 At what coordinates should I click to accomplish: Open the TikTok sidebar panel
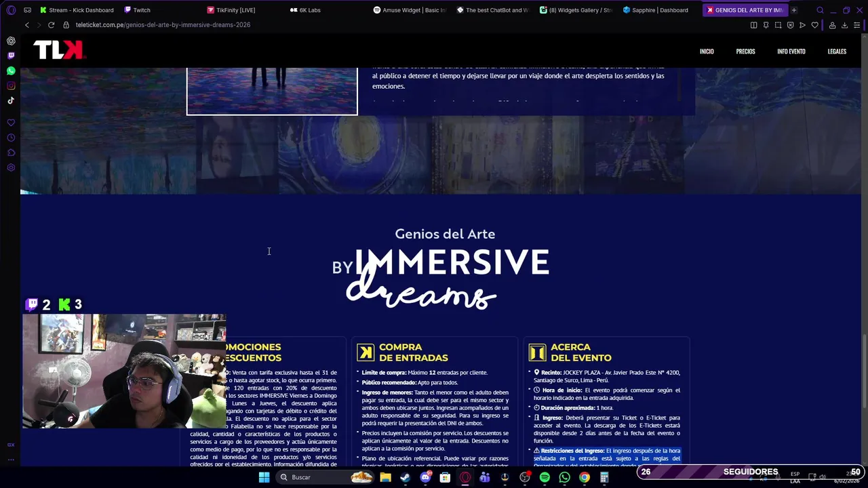(x=11, y=100)
